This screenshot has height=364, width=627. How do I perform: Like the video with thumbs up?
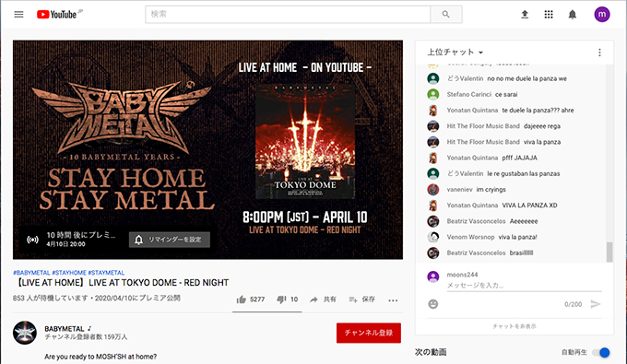(x=250, y=299)
